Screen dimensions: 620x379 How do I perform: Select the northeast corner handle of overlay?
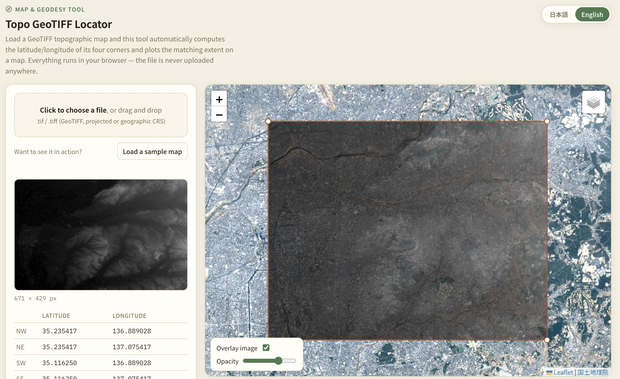click(x=547, y=121)
